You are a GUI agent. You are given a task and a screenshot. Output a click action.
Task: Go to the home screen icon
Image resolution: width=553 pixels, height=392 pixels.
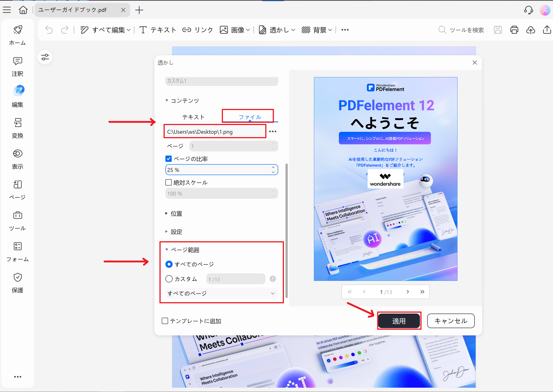click(23, 10)
